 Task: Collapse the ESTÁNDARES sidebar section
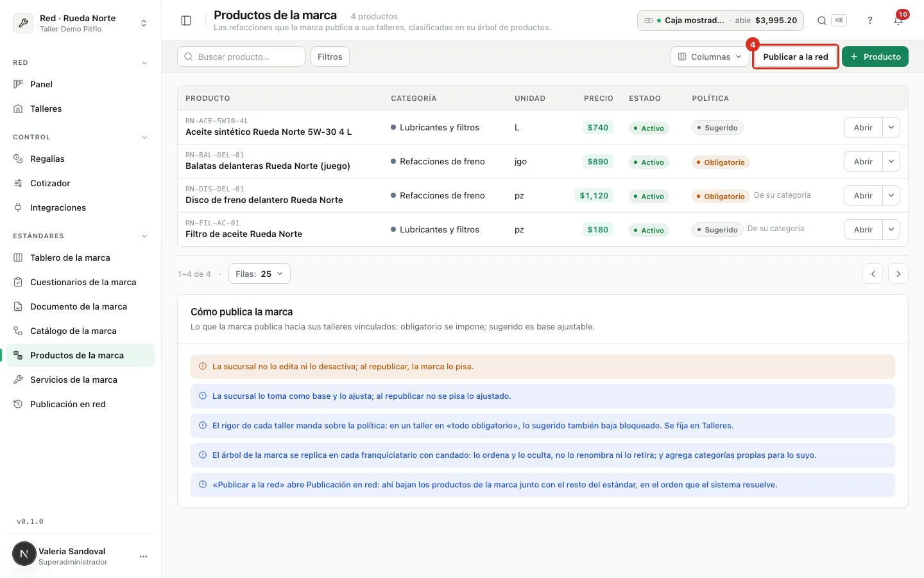pos(144,236)
